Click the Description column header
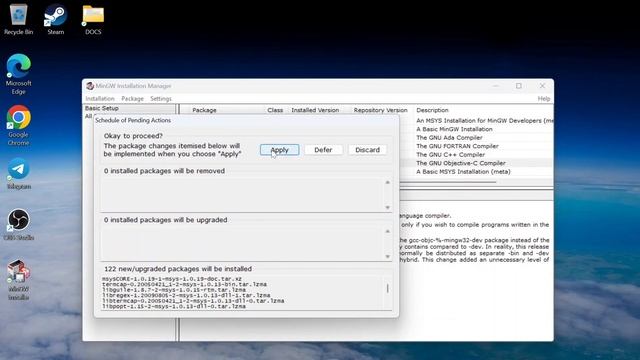The height and width of the screenshot is (360, 640). click(x=432, y=110)
